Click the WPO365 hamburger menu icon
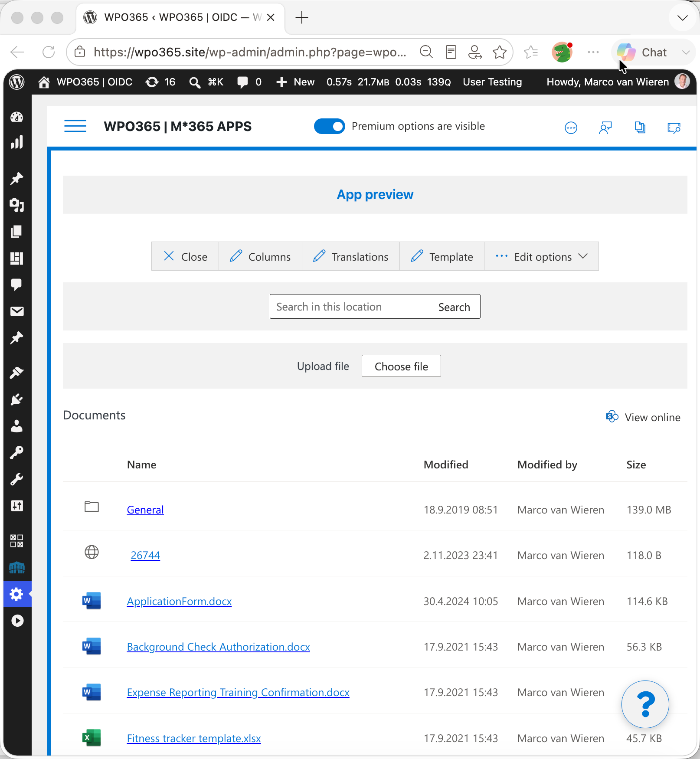The height and width of the screenshot is (759, 700). (x=75, y=126)
